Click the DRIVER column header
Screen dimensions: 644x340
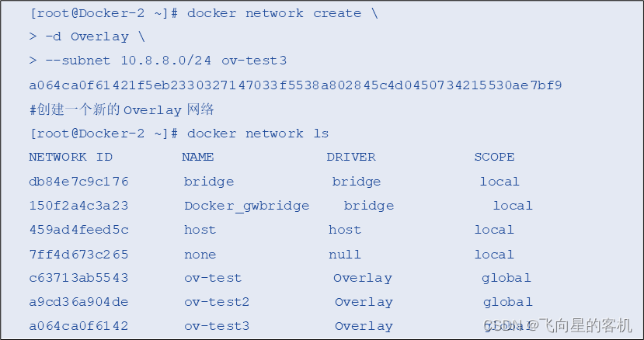click(x=351, y=157)
